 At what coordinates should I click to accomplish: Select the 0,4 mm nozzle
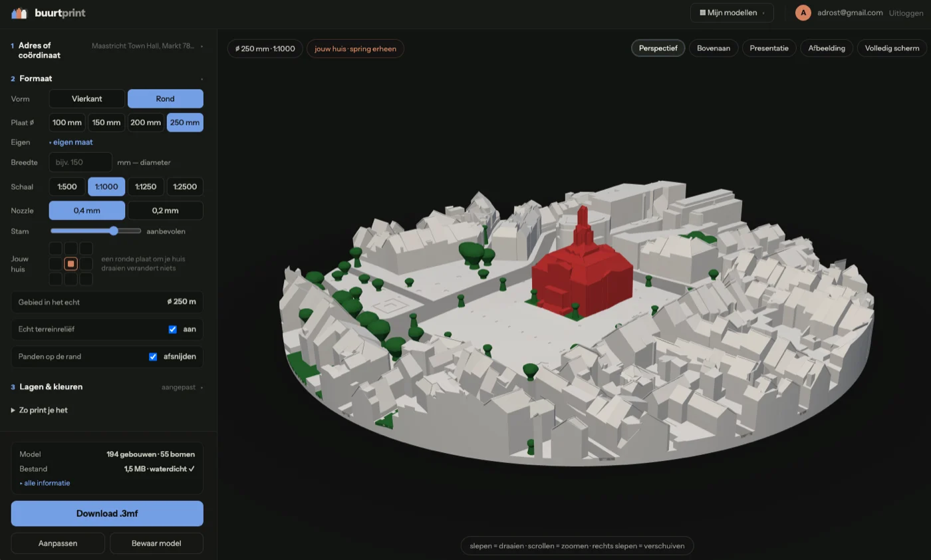(x=87, y=211)
